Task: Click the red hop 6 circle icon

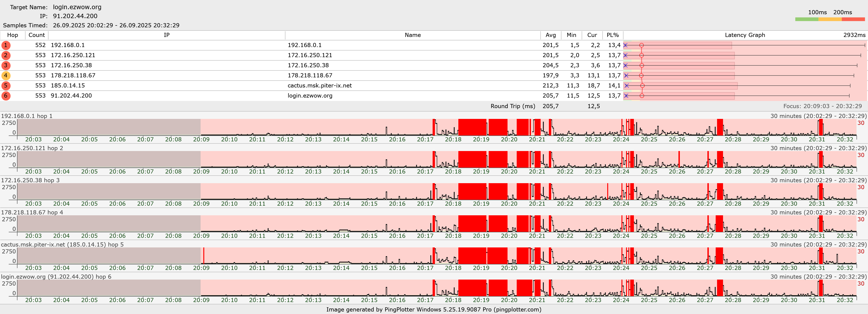Action: coord(6,95)
